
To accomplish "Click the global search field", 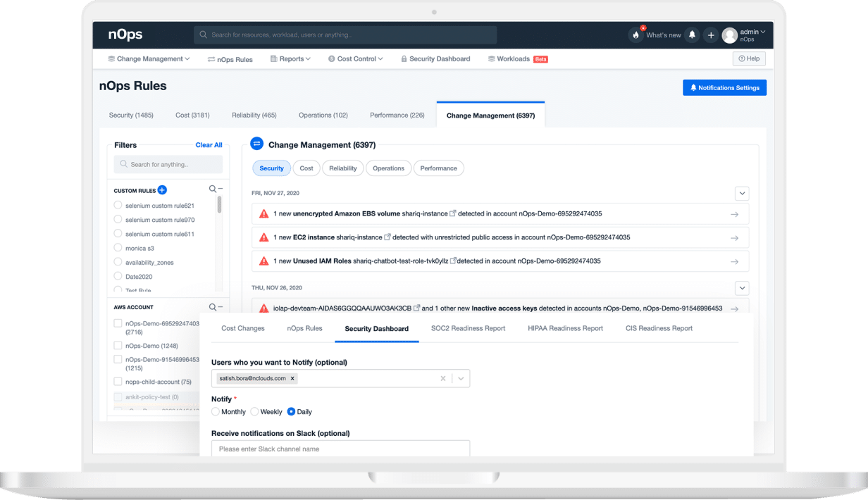I will tap(345, 35).
